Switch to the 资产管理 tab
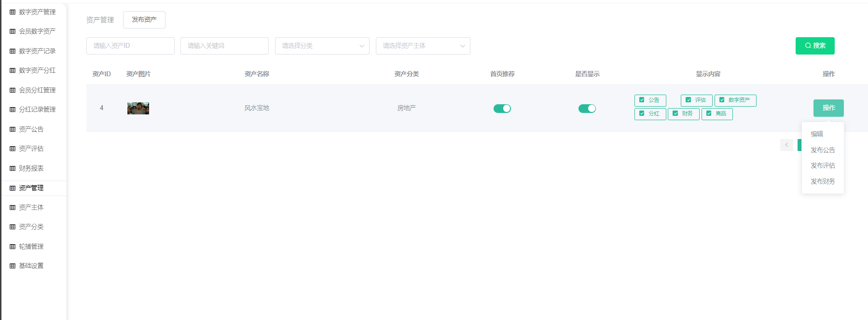868x320 pixels. pyautogui.click(x=100, y=20)
